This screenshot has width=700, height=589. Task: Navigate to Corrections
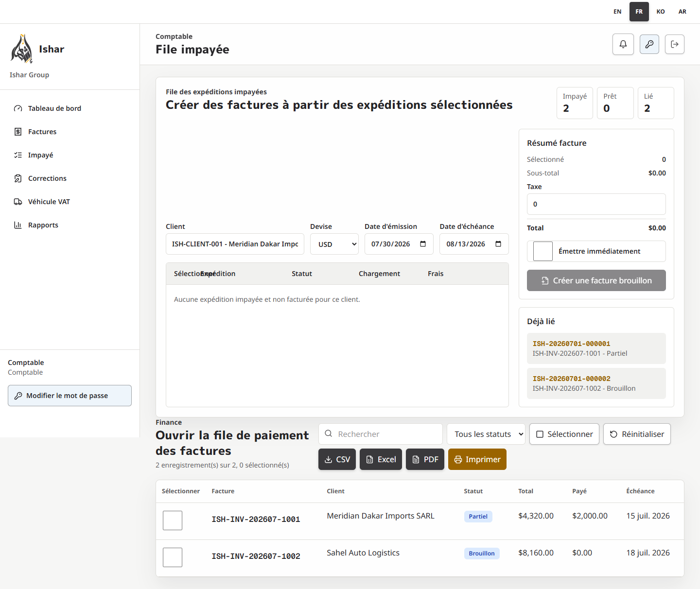70,178
